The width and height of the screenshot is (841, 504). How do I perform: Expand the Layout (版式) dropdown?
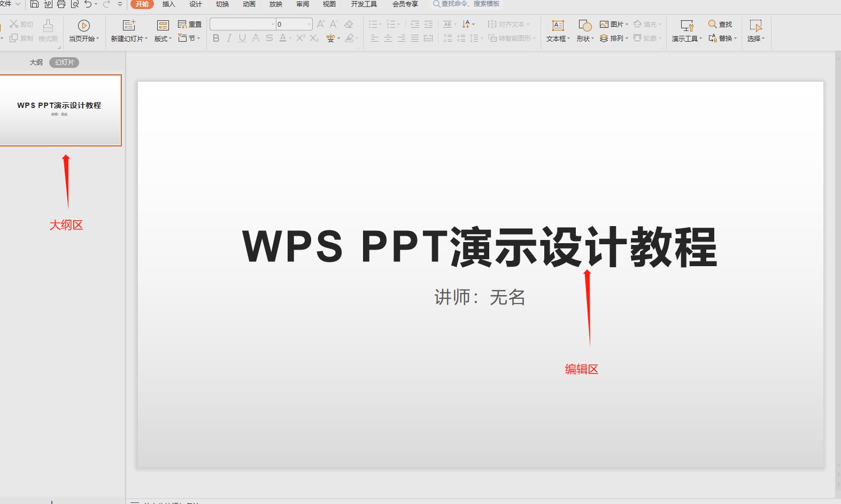pyautogui.click(x=163, y=38)
